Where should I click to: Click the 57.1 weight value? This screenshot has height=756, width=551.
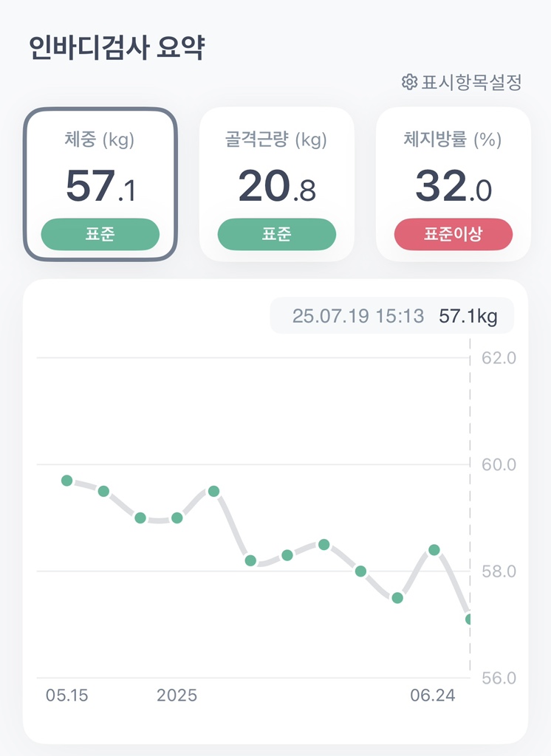coord(100,187)
